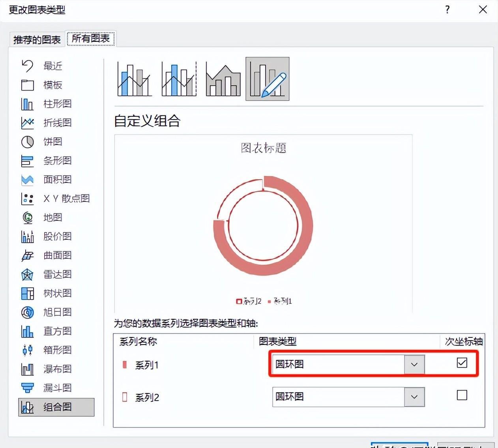The image size is (498, 448).
Task: Click the 图表标题 title in preview
Action: 264,148
